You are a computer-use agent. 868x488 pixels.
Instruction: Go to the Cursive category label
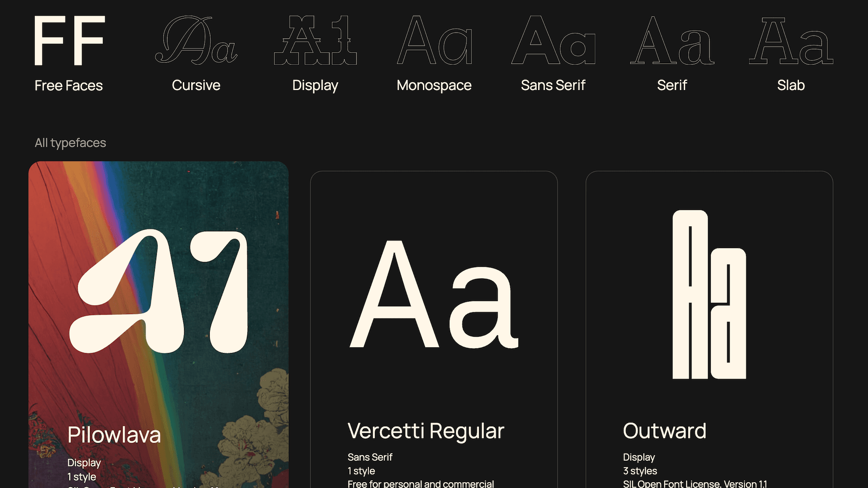tap(196, 85)
